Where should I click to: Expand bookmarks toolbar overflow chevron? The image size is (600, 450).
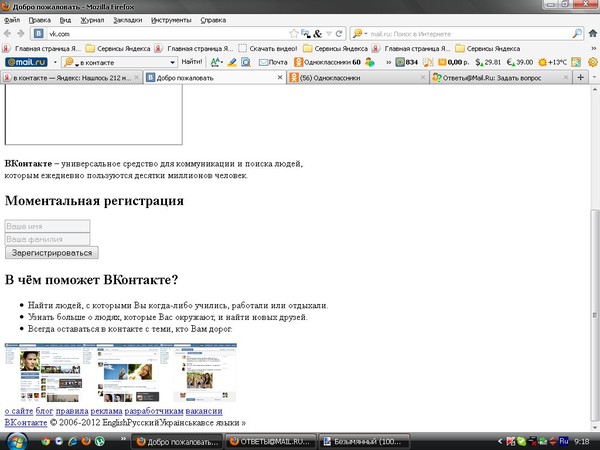(x=593, y=48)
